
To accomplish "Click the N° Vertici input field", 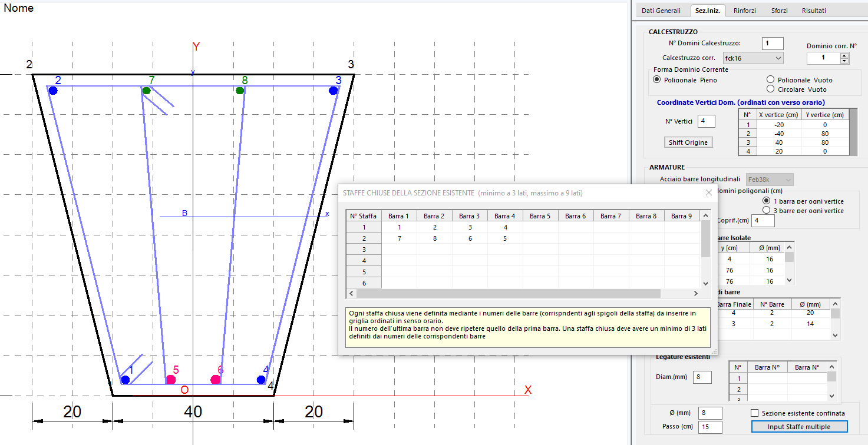I will pyautogui.click(x=707, y=121).
